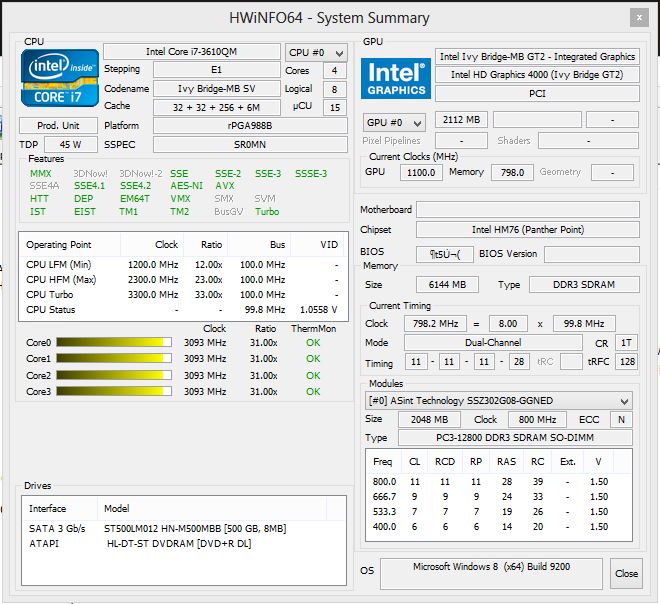Open the GPU #0 selector dropdown

394,123
